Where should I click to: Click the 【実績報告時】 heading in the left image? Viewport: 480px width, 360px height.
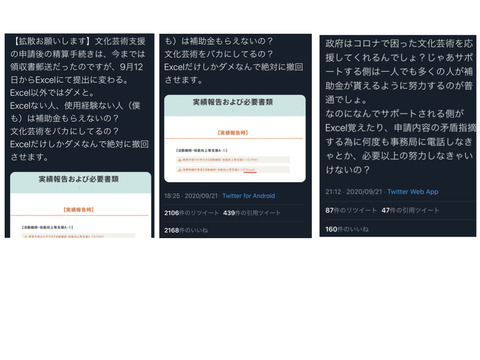coord(79,210)
